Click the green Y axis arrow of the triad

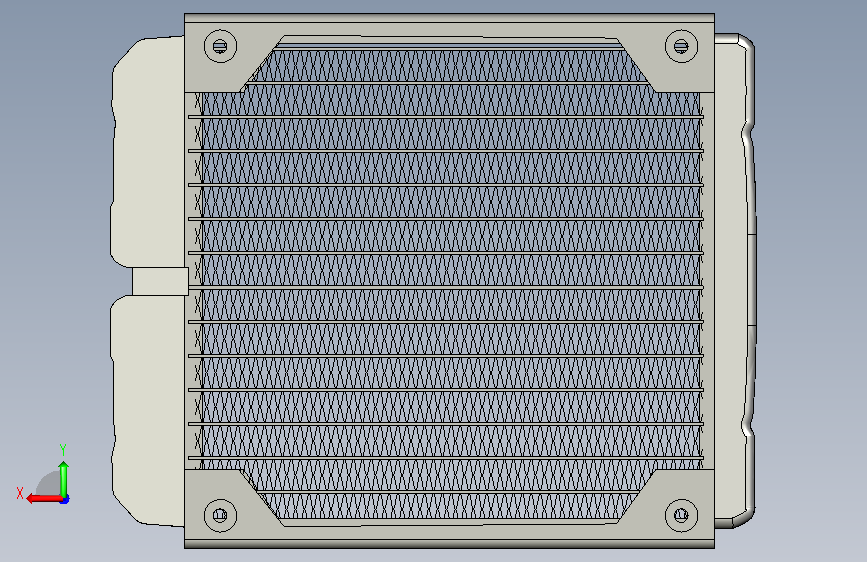64,479
